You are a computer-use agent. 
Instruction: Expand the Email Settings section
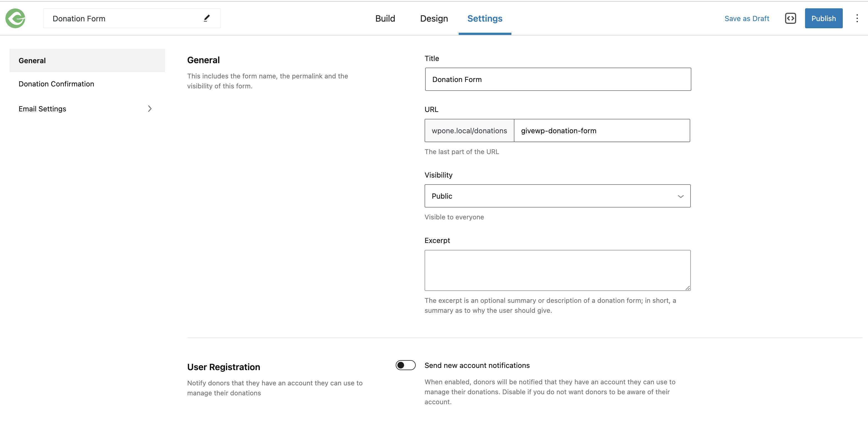tap(149, 108)
